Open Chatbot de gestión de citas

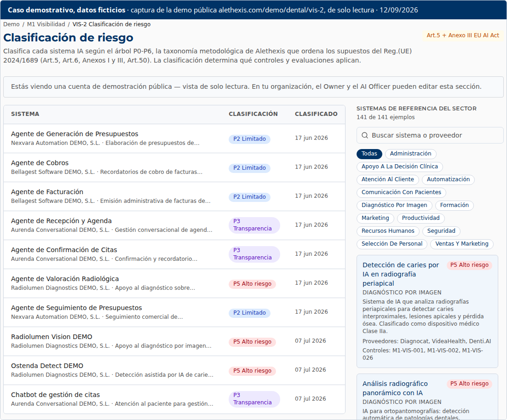click(x=174, y=399)
